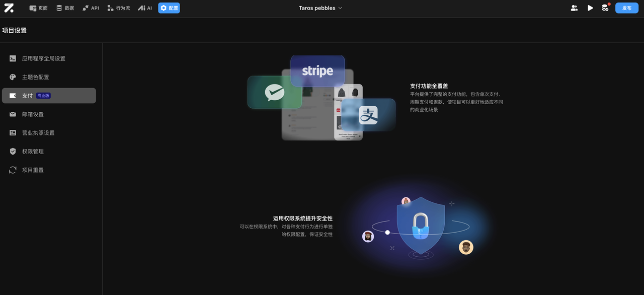Click the terminal icon for 应用程序全局设置
Image resolution: width=644 pixels, height=295 pixels.
tap(13, 58)
